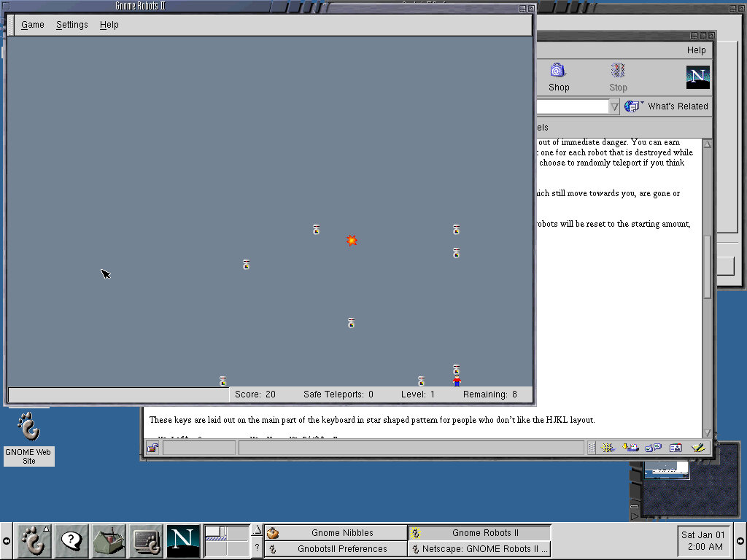Click the Netscape Shop toolbar icon
The width and height of the screenshot is (747, 560).
(x=558, y=77)
